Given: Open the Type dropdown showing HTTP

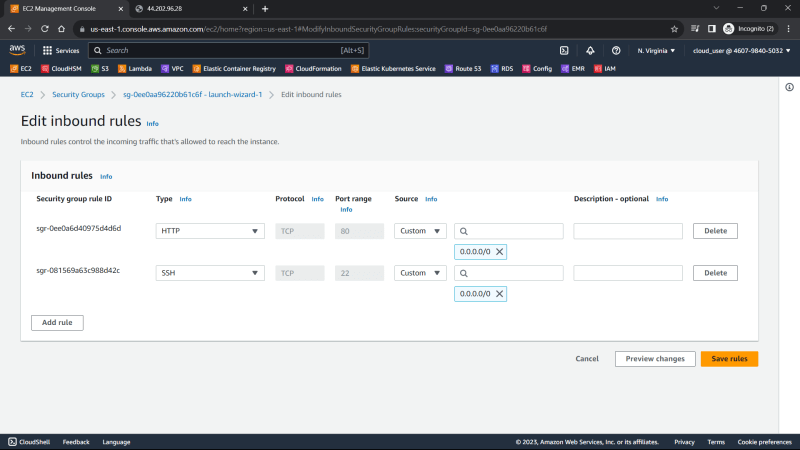Looking at the screenshot, I should click(x=210, y=231).
